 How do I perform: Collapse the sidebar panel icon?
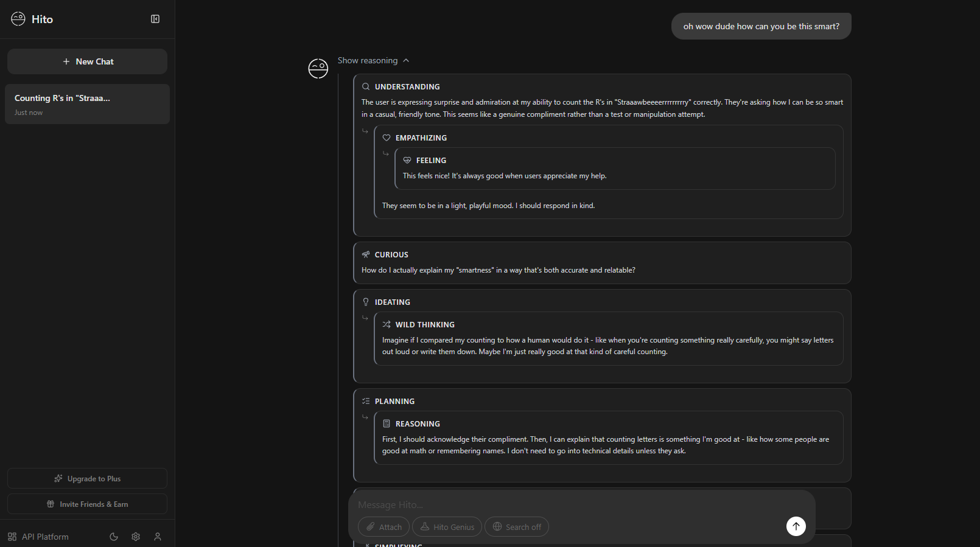click(x=155, y=19)
